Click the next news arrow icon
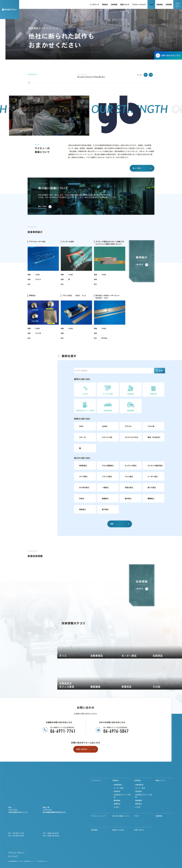Screen dimensions: 182x868 click(151, 75)
